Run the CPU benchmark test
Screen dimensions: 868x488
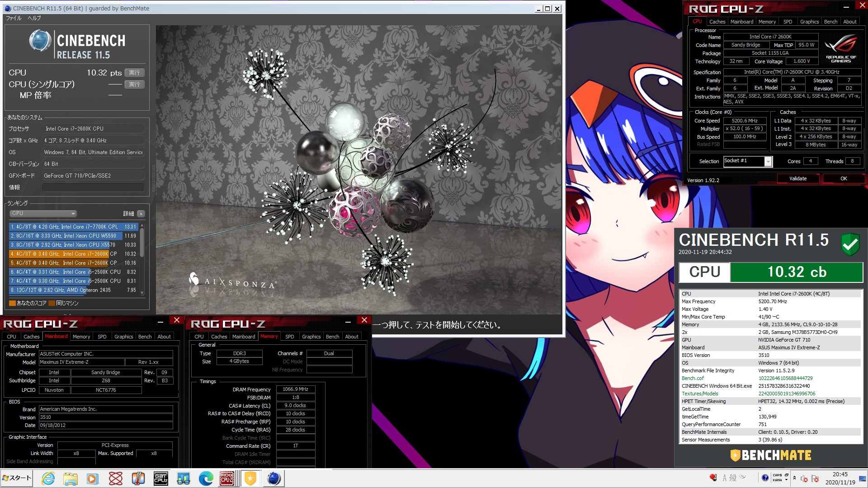pos(134,73)
